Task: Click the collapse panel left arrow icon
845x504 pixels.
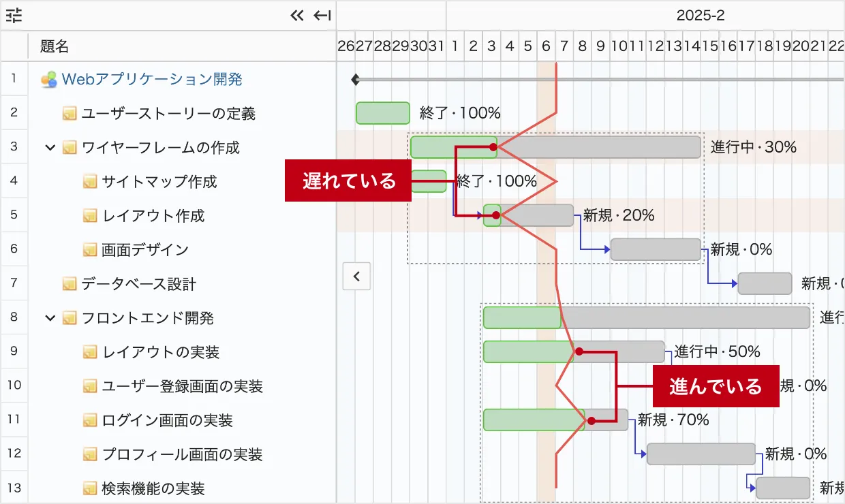Action: (322, 15)
